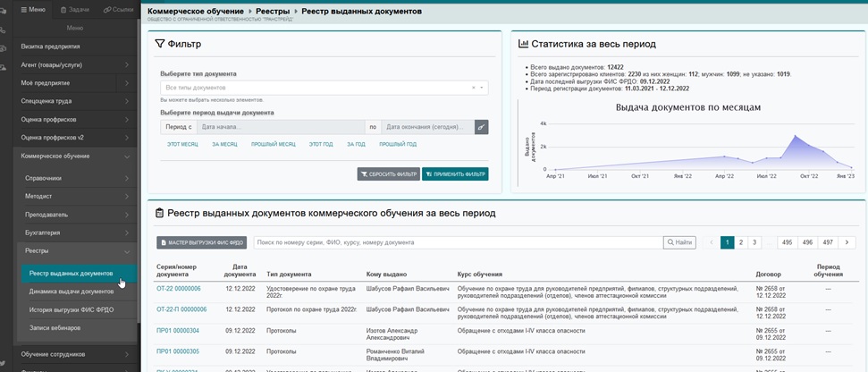The width and height of the screenshot is (868, 372).
Task: Click the filter funnel icon in Фильтр heading
Action: pyautogui.click(x=161, y=44)
